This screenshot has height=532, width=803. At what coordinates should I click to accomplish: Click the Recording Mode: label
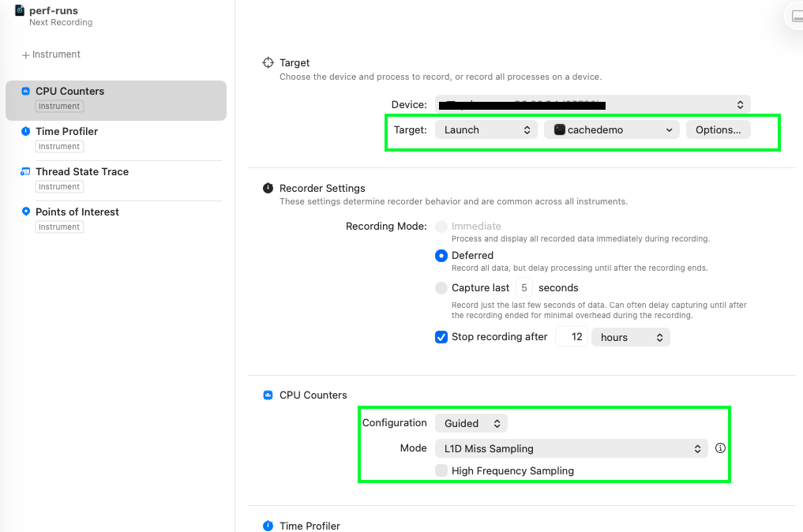tap(386, 227)
